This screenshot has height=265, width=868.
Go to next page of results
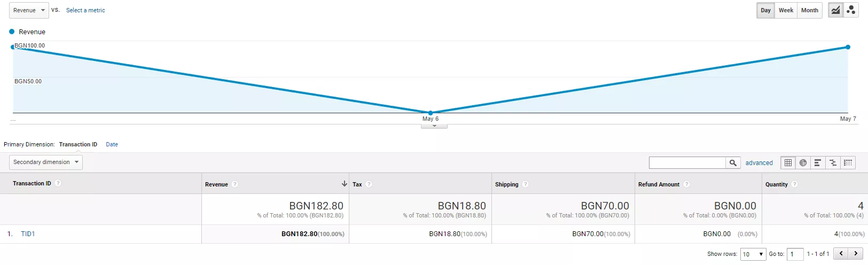click(x=856, y=254)
